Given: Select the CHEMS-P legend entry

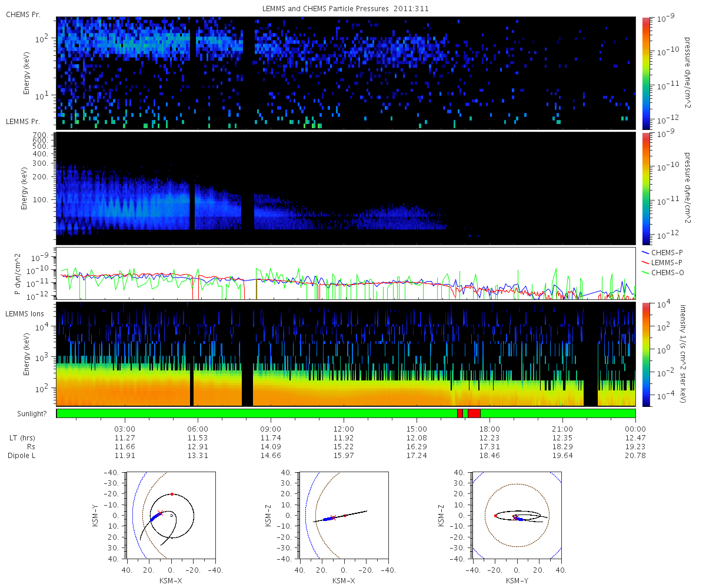Looking at the screenshot, I should (663, 252).
